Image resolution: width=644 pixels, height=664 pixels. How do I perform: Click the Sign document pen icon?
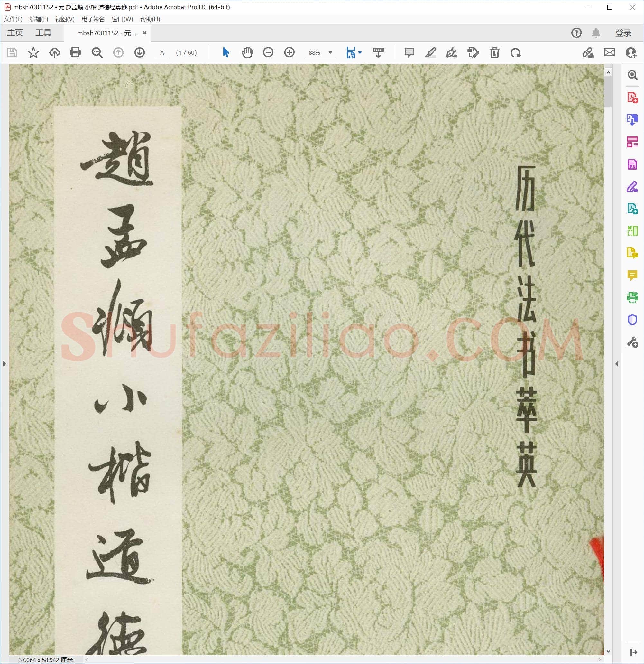pyautogui.click(x=452, y=52)
